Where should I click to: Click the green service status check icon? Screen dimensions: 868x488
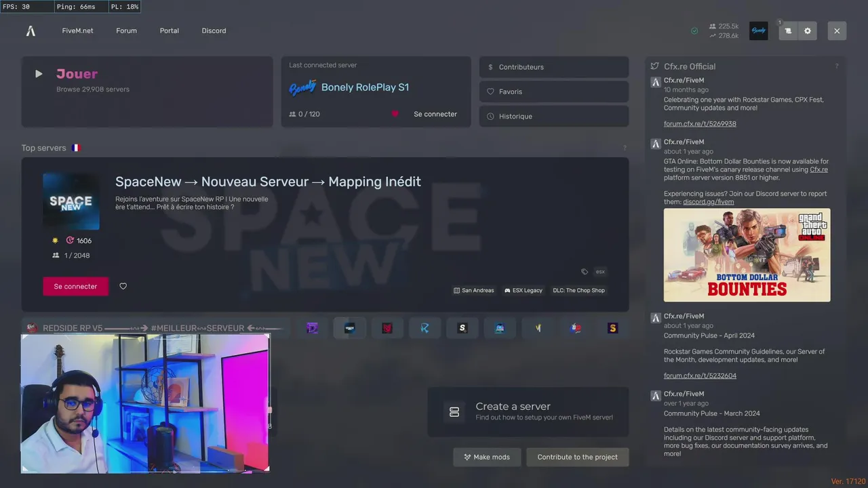point(694,31)
